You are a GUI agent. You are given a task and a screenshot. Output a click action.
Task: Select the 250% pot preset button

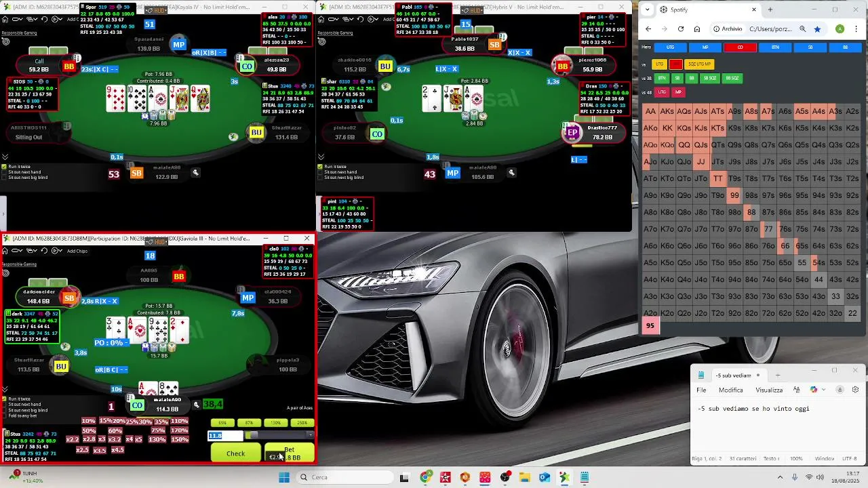[302, 423]
